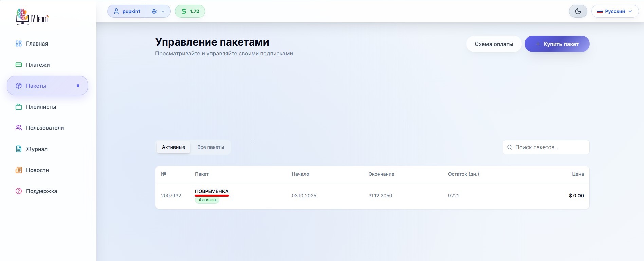The height and width of the screenshot is (261, 644).
Task: Focus the Поиск пакетов search field
Action: pos(550,147)
